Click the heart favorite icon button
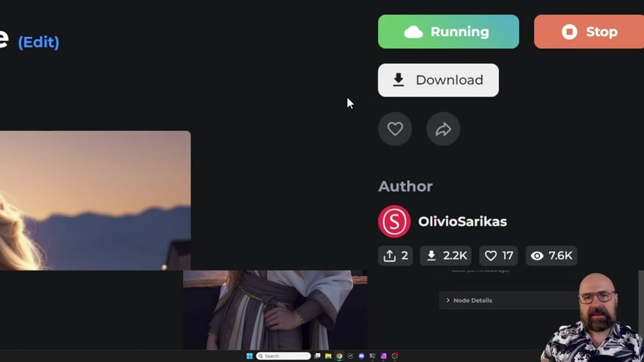Screen dimensions: 644x362 pyautogui.click(x=395, y=129)
